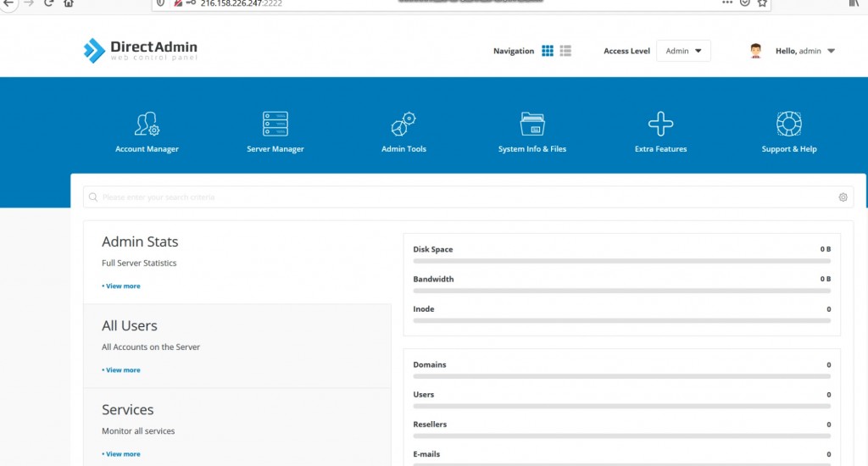Click the insecure connection lock icon
The height and width of the screenshot is (466, 868).
(178, 3)
